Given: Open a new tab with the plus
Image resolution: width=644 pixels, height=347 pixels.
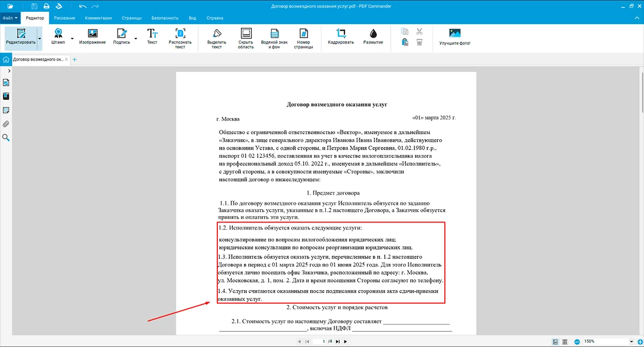Looking at the screenshot, I should pyautogui.click(x=75, y=60).
